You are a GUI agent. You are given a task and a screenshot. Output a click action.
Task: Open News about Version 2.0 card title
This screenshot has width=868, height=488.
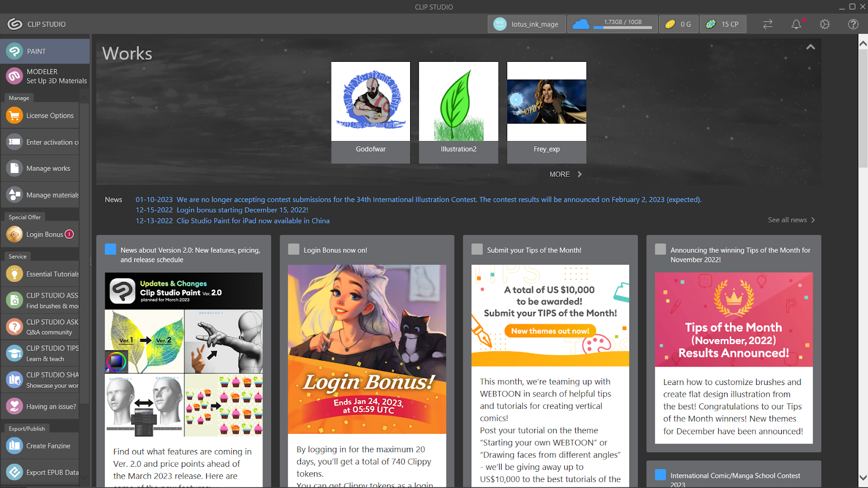190,255
